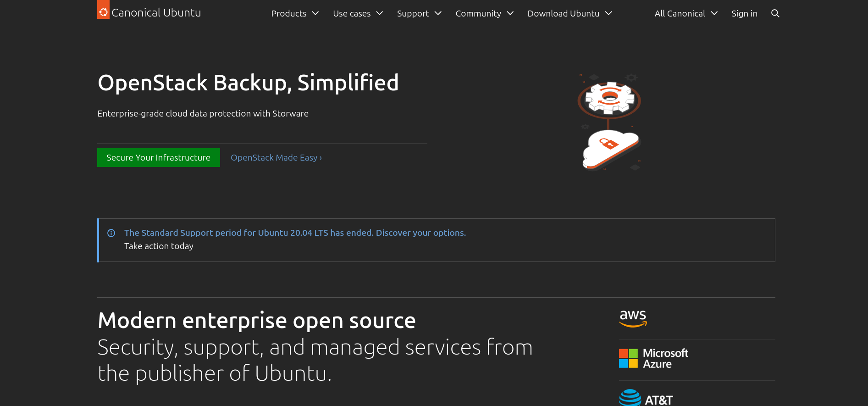Open the Support menu
Screen dimensions: 868x406
[x=419, y=13]
